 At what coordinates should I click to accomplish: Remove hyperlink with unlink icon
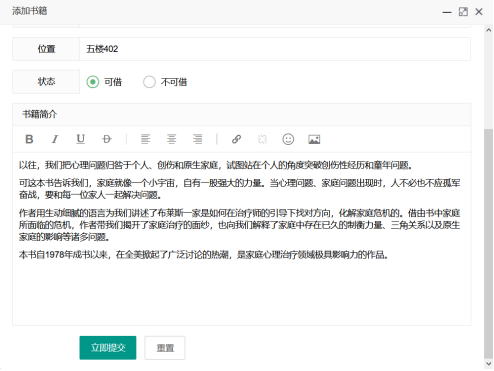[262, 139]
